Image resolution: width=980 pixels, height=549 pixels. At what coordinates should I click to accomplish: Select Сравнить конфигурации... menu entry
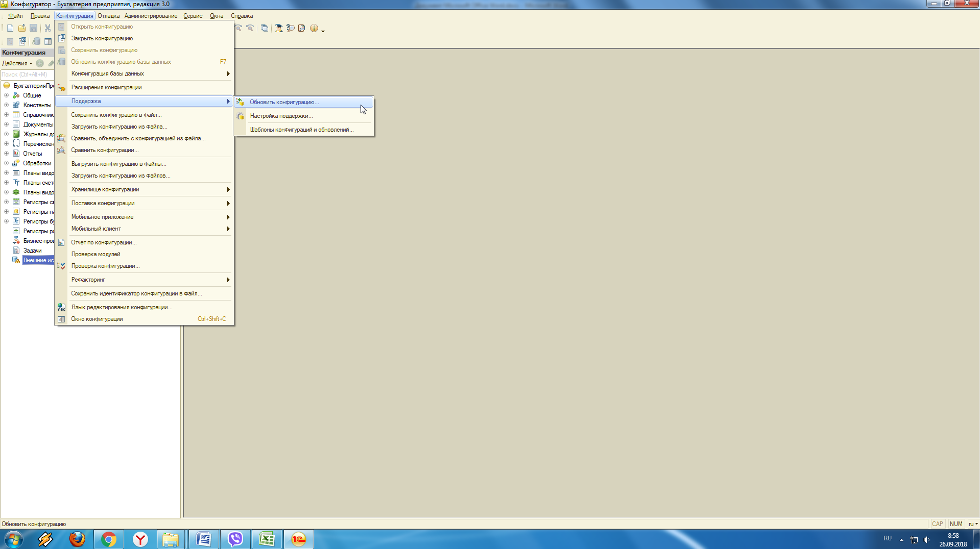[x=145, y=150]
